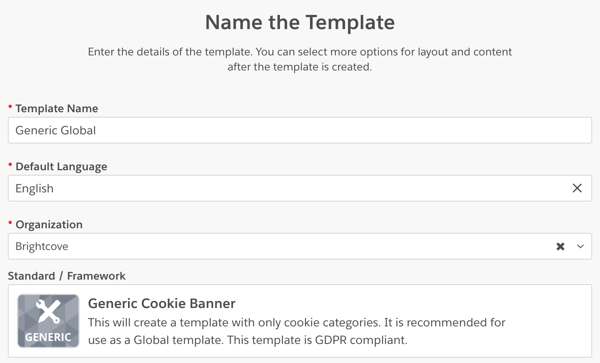Clear the English default language selection
Viewport: 600px width, 363px height.
[x=577, y=188]
